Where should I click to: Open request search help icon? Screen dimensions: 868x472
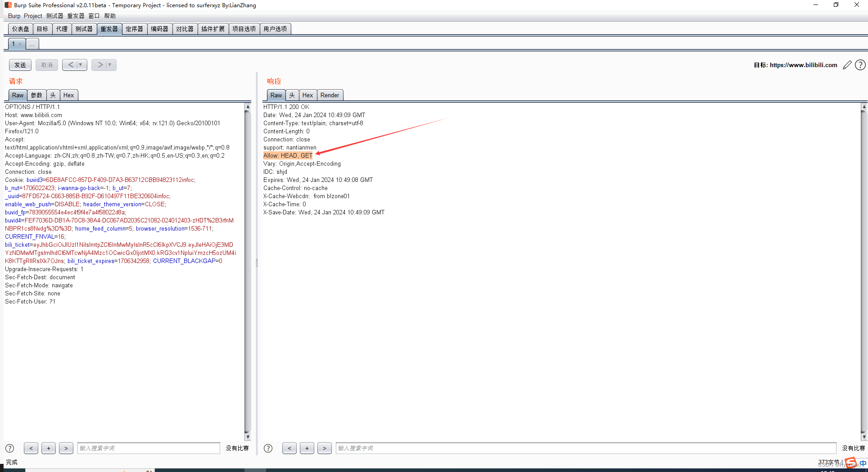(x=9, y=448)
